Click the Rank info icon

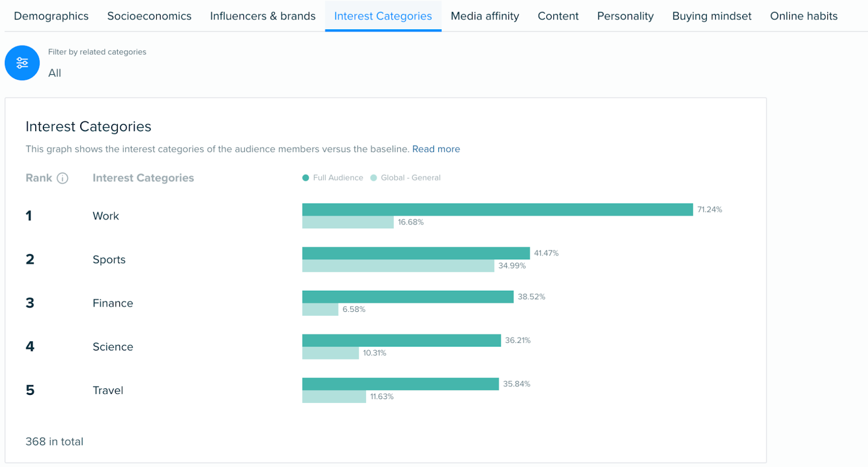coord(62,178)
